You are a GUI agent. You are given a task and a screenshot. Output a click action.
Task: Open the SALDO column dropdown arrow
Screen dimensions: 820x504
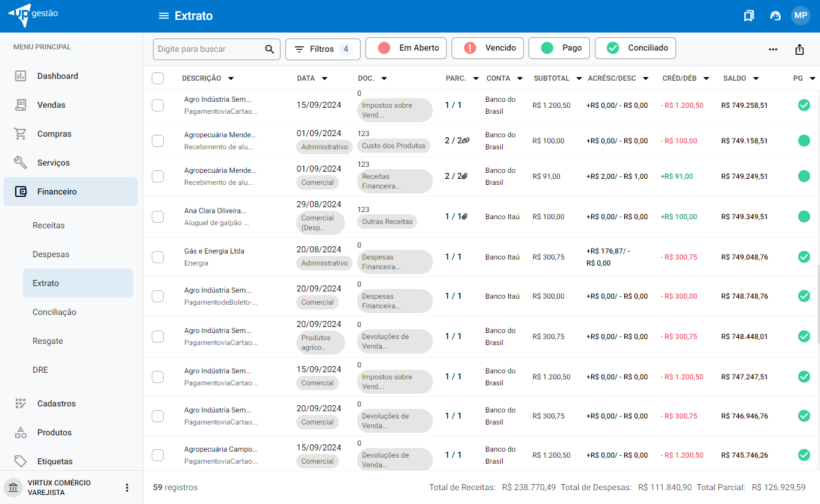pos(756,78)
